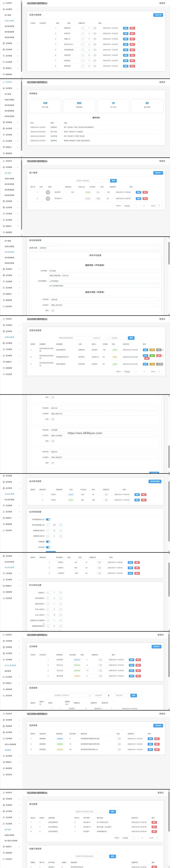Open 选择分类 dropdown on 发布表单管理 page

tap(100, 248)
